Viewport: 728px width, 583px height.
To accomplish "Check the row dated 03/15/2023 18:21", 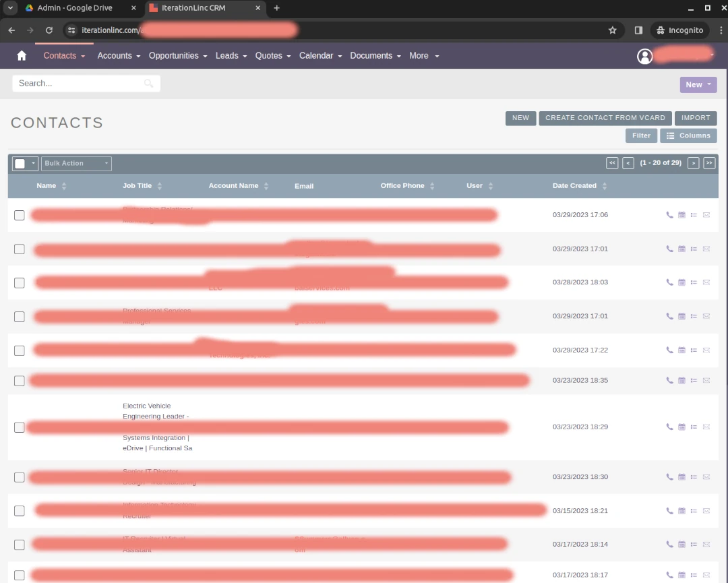I will click(x=19, y=511).
